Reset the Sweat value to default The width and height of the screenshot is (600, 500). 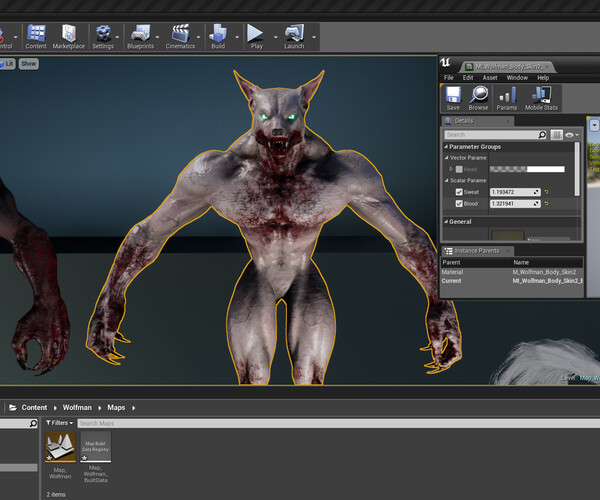(x=546, y=192)
